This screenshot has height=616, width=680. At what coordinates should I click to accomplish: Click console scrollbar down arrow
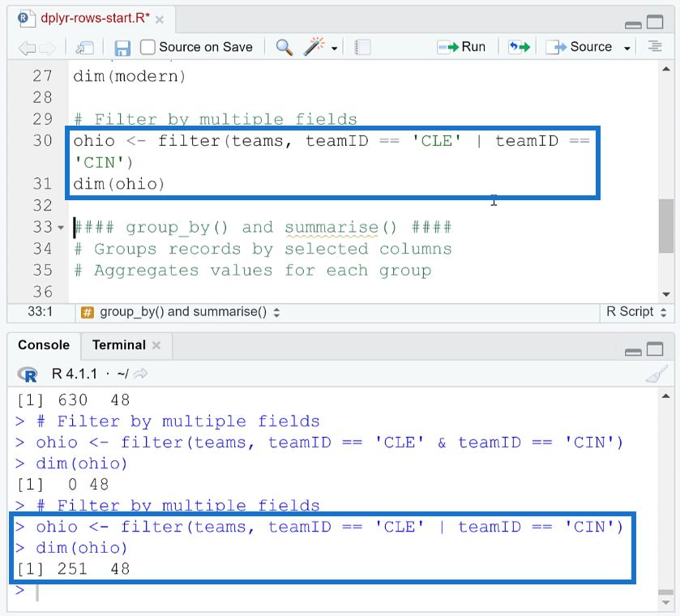(x=666, y=603)
